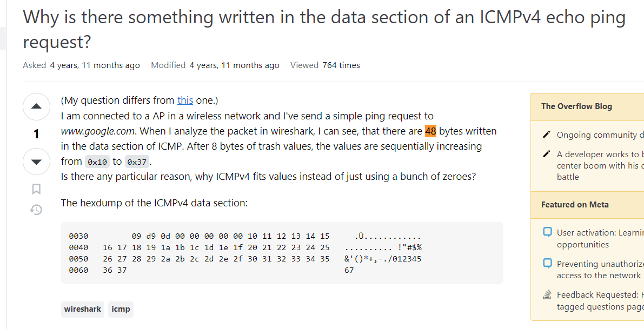The width and height of the screenshot is (644, 329).
Task: Downvote the question
Action: point(36,162)
